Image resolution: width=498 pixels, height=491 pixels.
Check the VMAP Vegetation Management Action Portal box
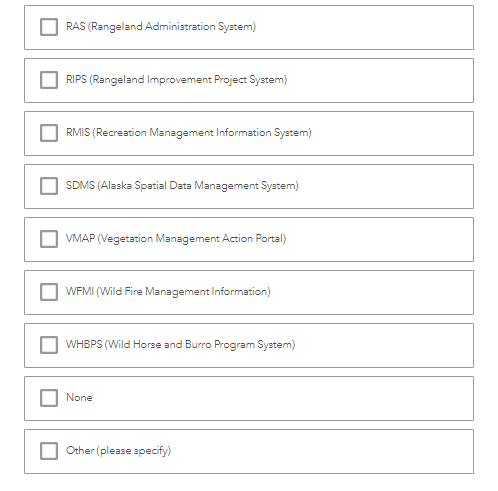49,239
